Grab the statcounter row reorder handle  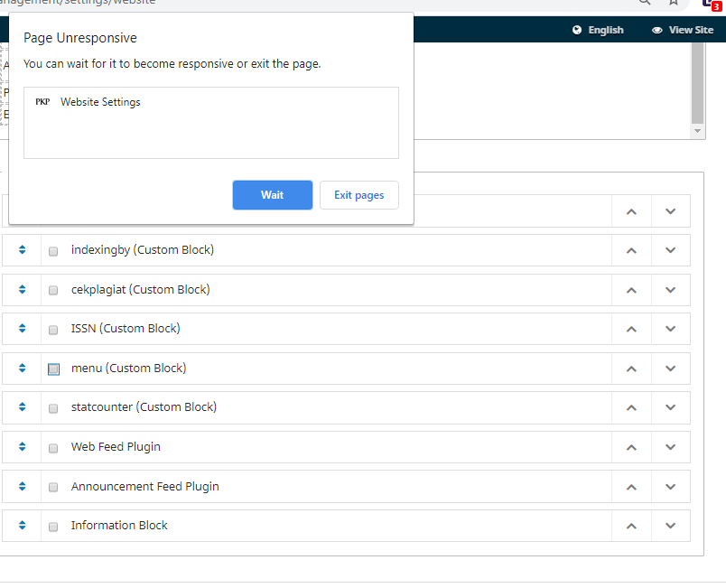click(22, 407)
